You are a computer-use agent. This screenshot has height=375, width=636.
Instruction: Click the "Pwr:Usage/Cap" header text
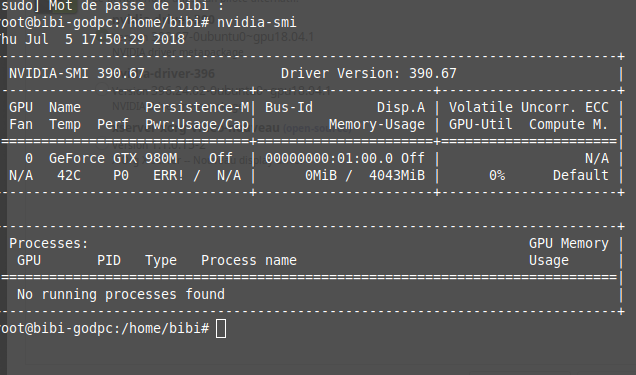197,124
